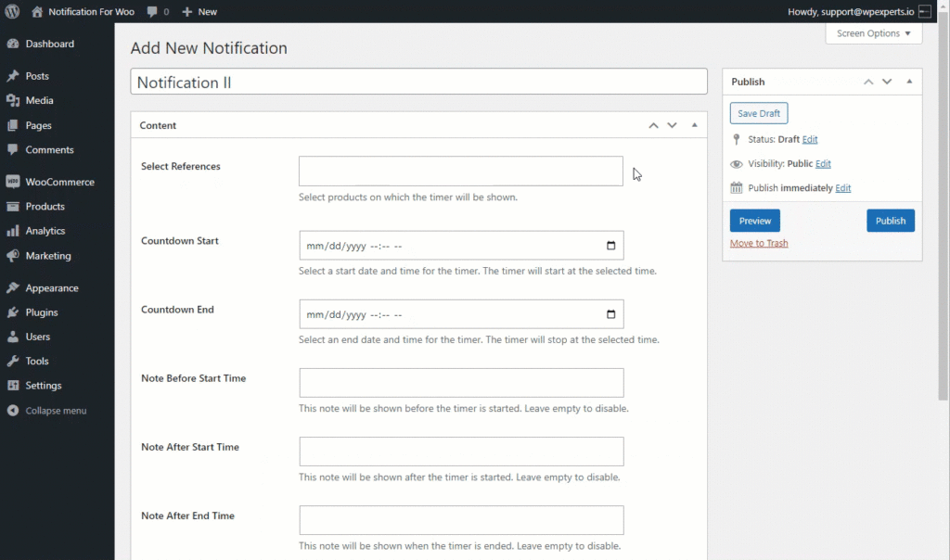Click the Plugins plug icon
Screen dimensions: 950x560
pos(13,312)
